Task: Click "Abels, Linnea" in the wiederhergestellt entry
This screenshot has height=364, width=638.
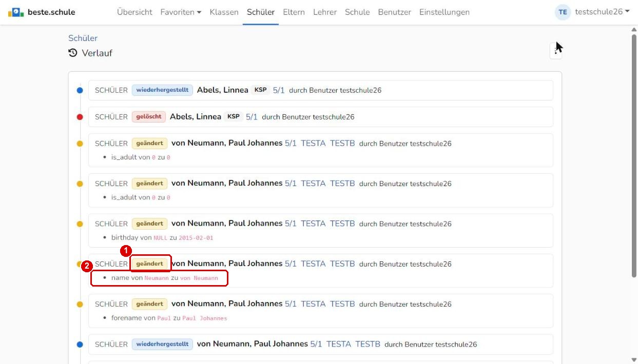Action: 223,90
